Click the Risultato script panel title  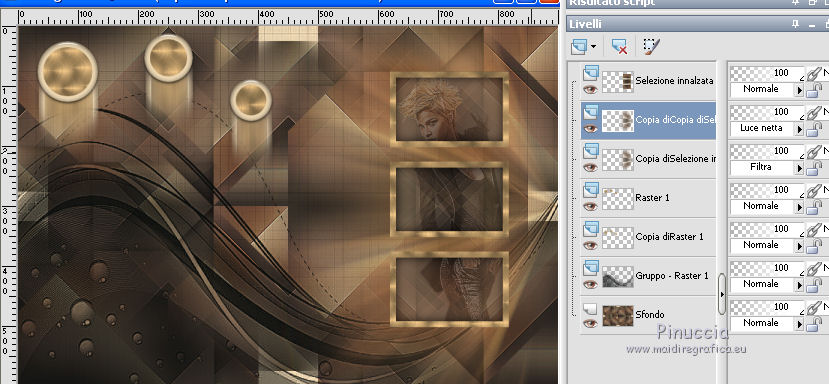click(x=612, y=3)
